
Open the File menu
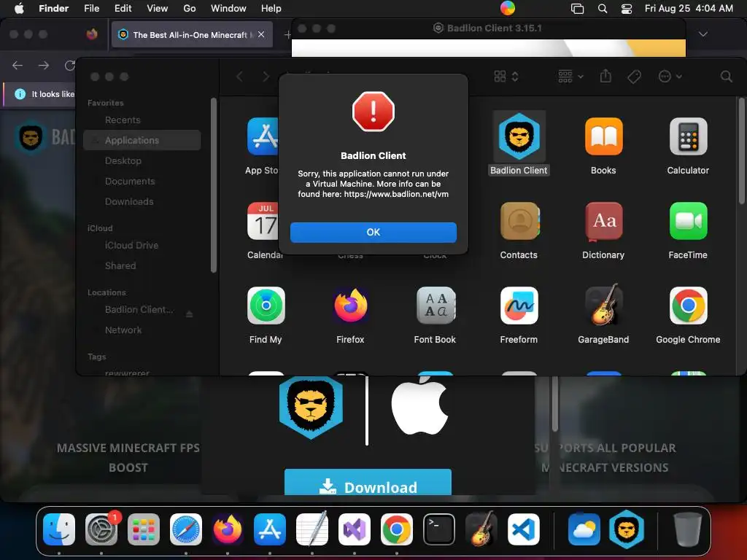click(91, 8)
